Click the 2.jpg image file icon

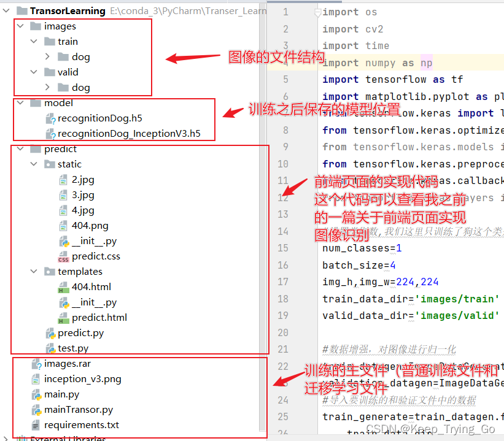(x=63, y=180)
